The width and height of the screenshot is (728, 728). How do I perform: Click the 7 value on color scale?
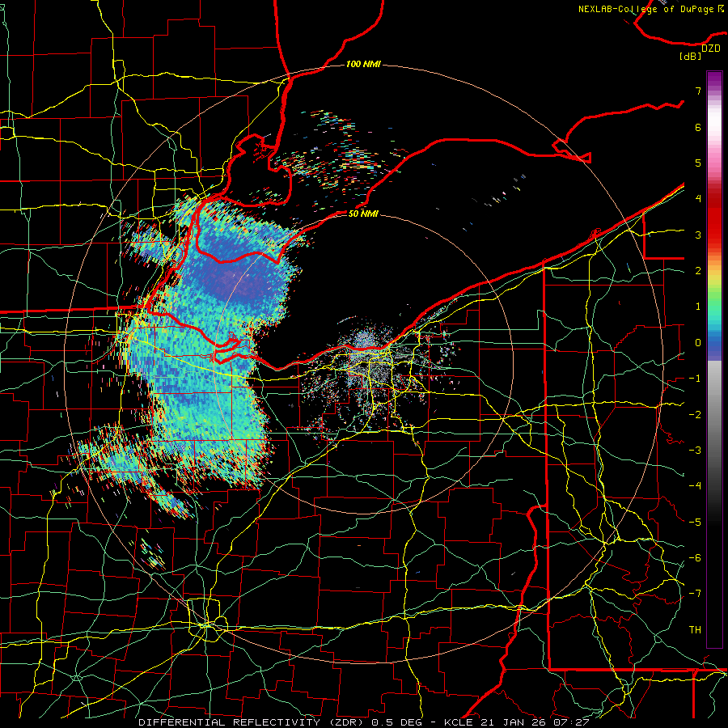click(698, 91)
